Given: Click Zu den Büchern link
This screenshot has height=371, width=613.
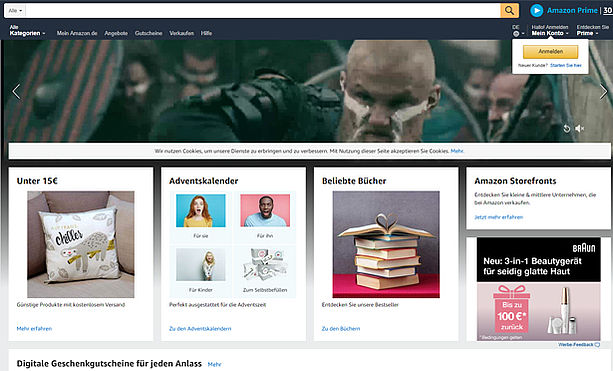Looking at the screenshot, I should tap(341, 329).
